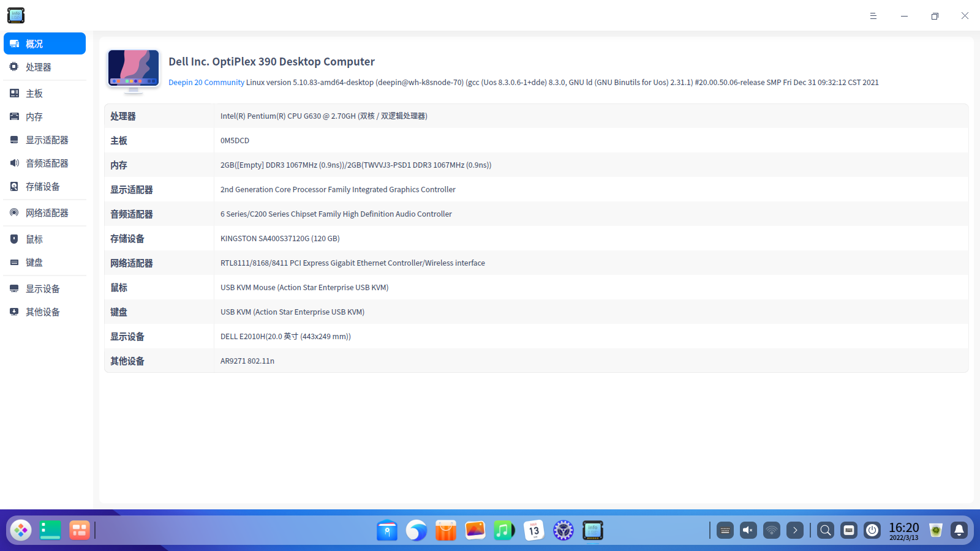
Task: Click the computer thumbnail image
Action: [134, 72]
